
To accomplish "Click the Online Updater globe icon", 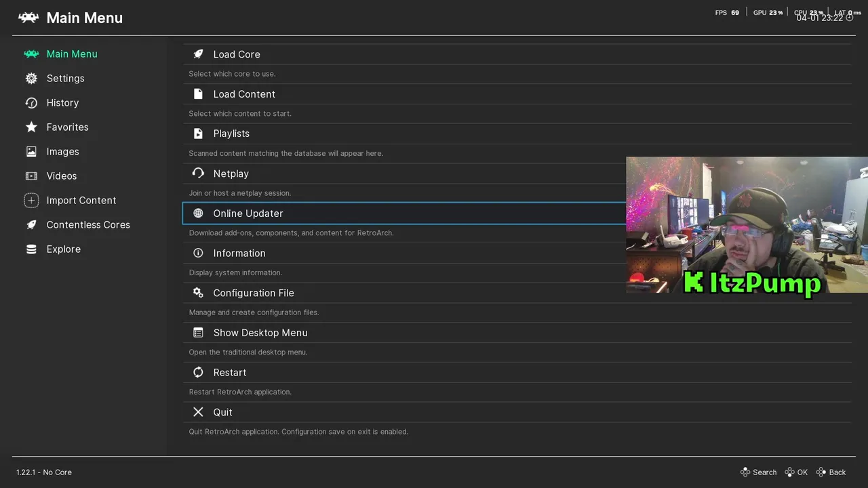I will tap(198, 213).
